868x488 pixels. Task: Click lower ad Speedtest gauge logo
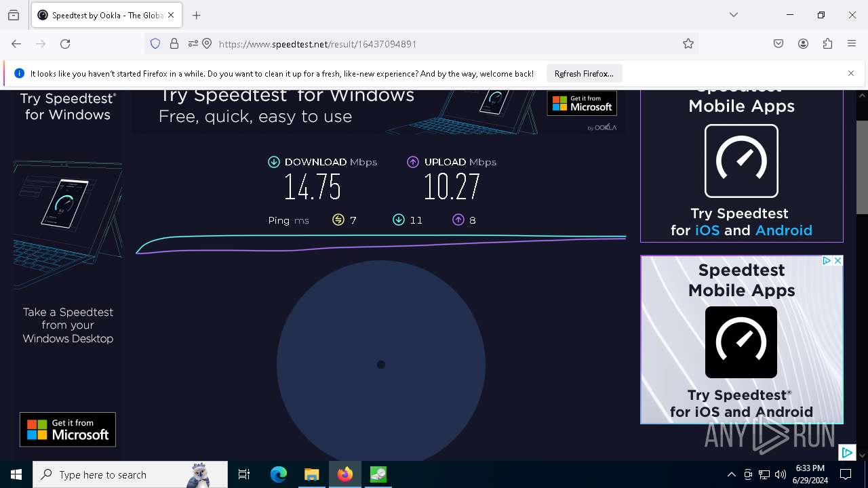tap(741, 342)
